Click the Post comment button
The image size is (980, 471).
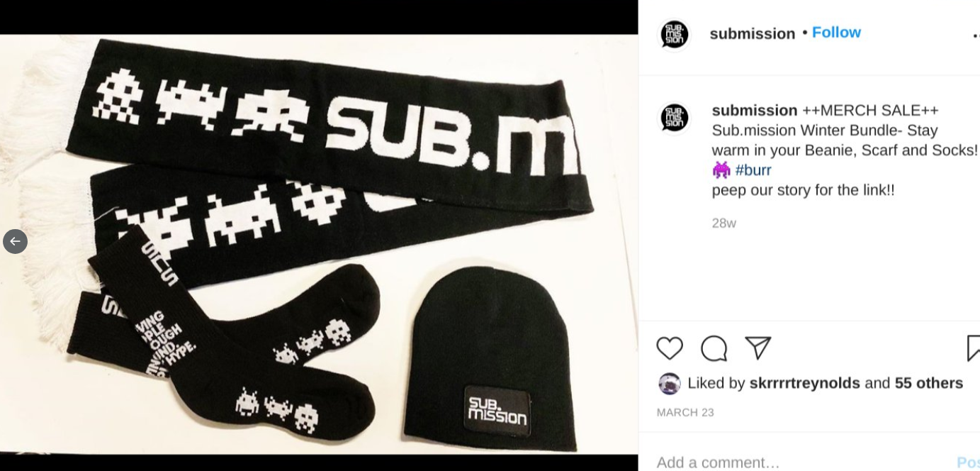coord(968,462)
